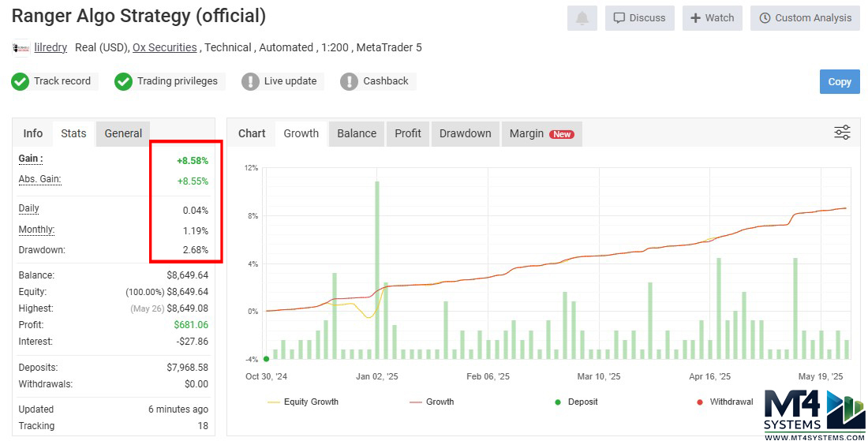Click the Trading privileges green checkmark

pyautogui.click(x=123, y=81)
